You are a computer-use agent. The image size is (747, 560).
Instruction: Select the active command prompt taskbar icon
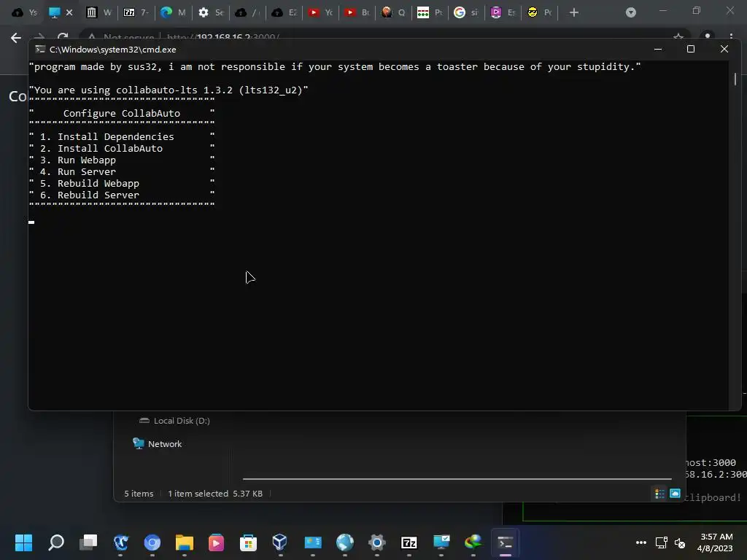pyautogui.click(x=506, y=542)
